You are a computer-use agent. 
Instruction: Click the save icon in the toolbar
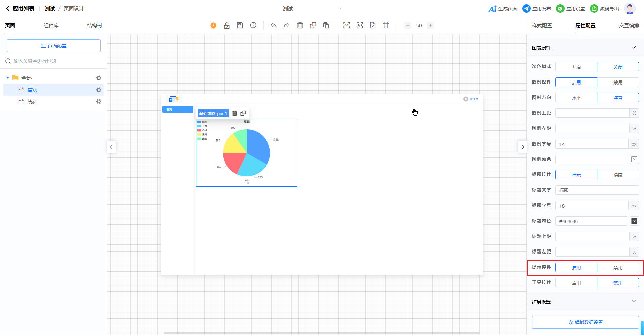coord(240,25)
